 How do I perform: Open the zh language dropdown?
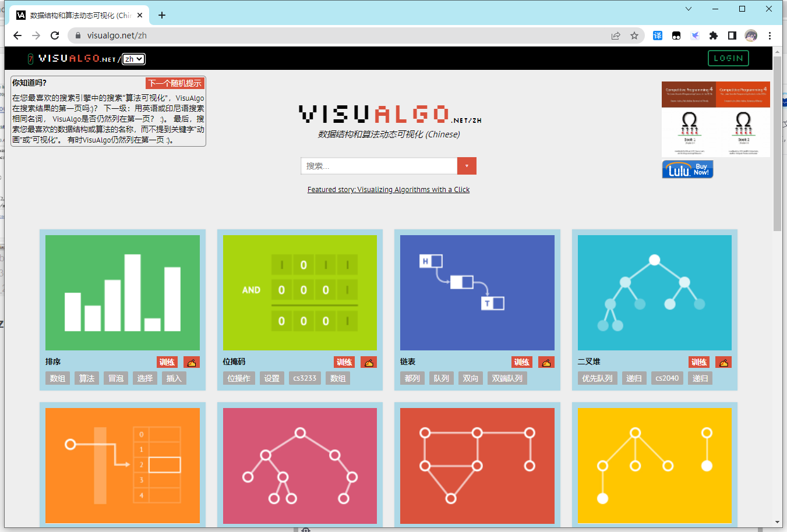[x=133, y=59]
